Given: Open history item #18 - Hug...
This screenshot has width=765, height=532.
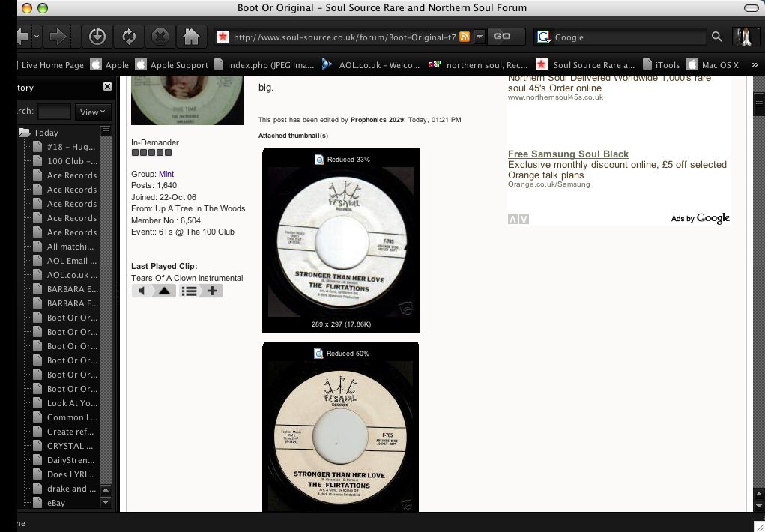Looking at the screenshot, I should tap(65, 146).
